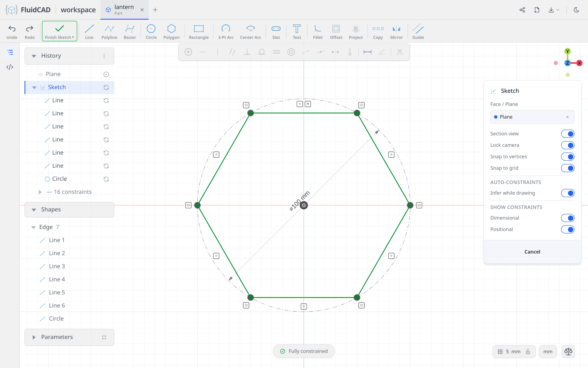588x368 pixels.
Task: Open a new tab with plus
Action: click(155, 10)
